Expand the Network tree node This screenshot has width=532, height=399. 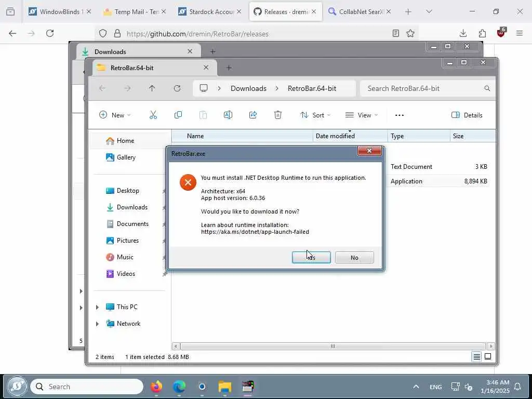97,324
